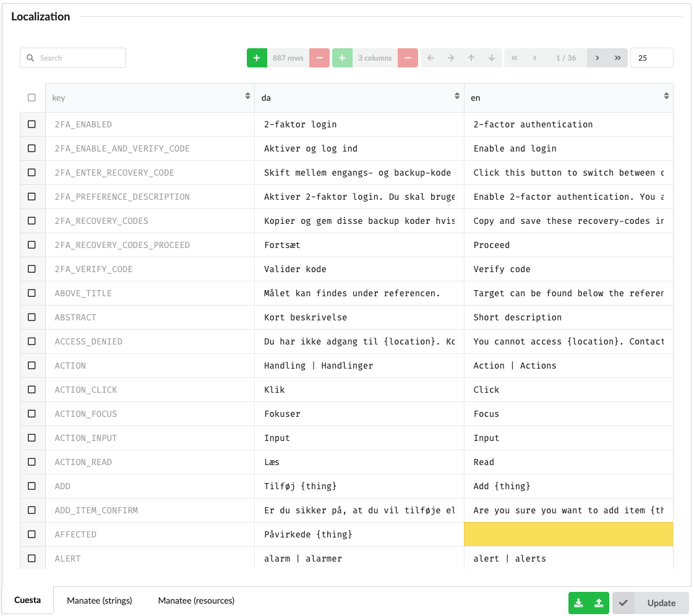694x616 pixels.
Task: Select the cell "Short description"
Action: click(568, 317)
